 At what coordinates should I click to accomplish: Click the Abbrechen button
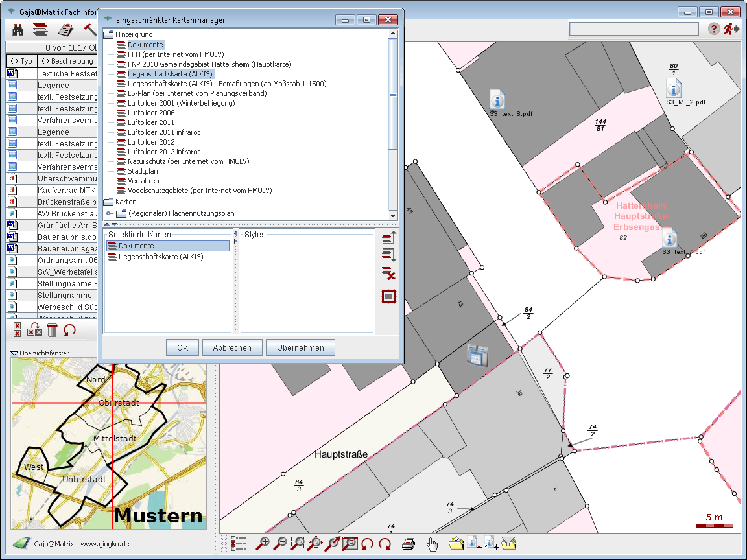[231, 348]
